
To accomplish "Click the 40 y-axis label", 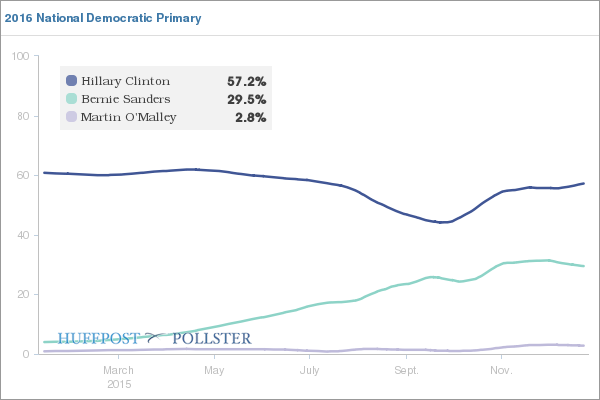I will pyautogui.click(x=22, y=235).
